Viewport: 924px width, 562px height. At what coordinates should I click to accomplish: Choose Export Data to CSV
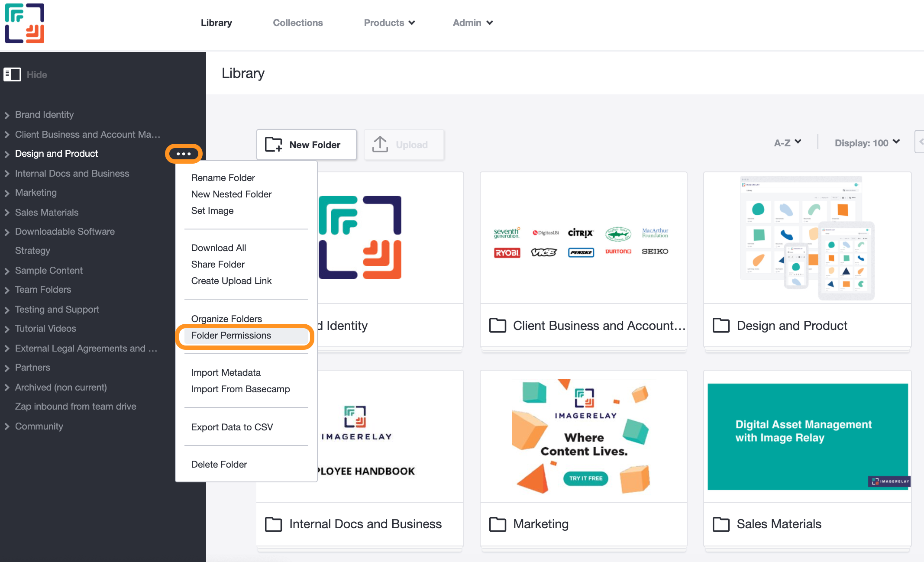coord(232,427)
